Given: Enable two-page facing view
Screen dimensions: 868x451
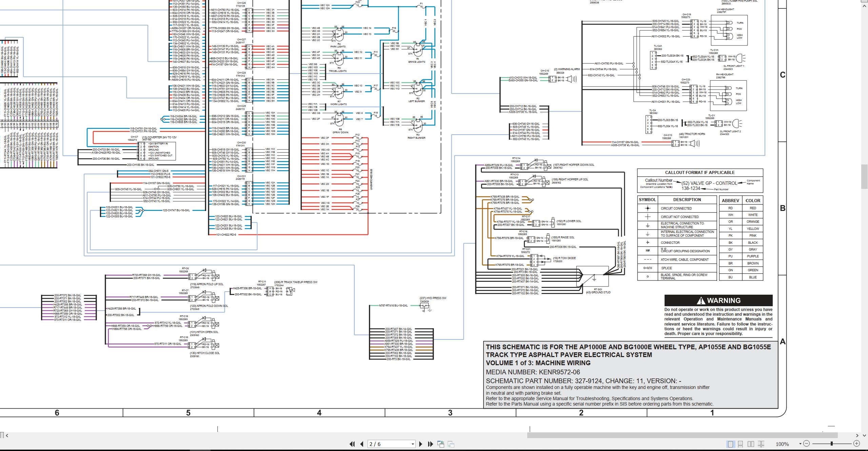Looking at the screenshot, I should [x=751, y=444].
